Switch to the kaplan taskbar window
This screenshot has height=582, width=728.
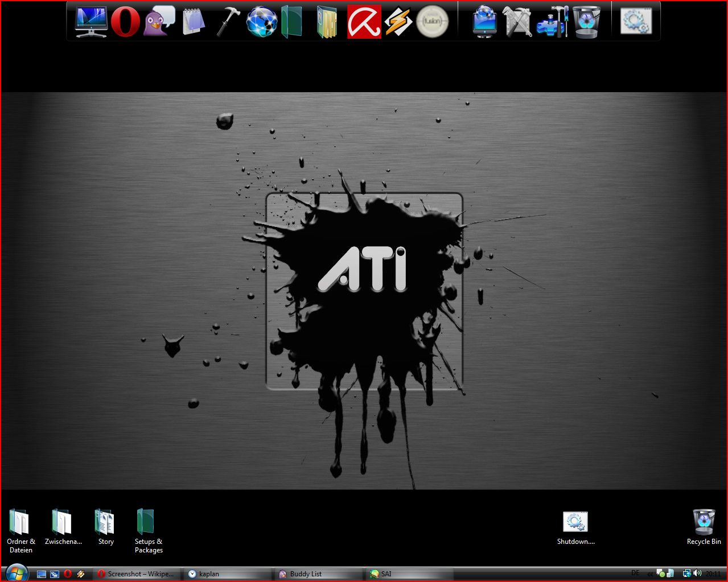click(x=228, y=574)
